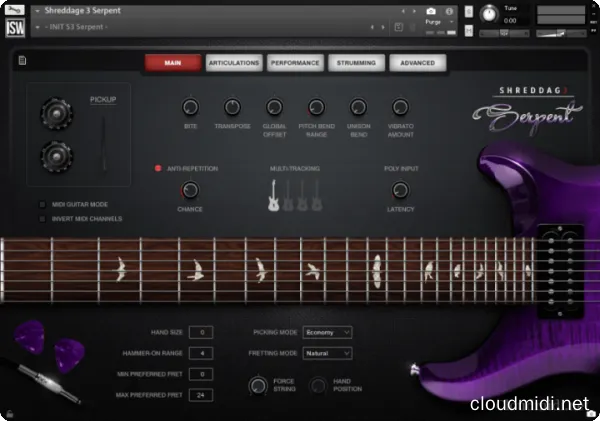Open the Fretting Mode dropdown
The image size is (600, 421).
tap(327, 353)
